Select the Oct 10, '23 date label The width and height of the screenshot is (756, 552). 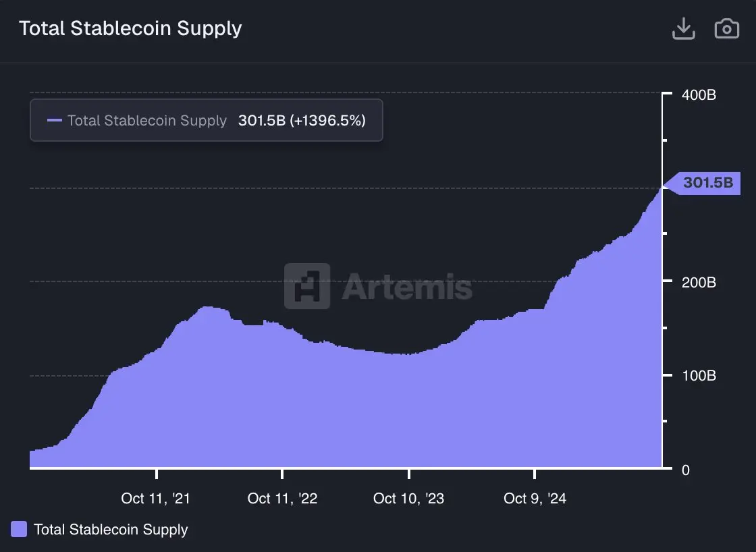pos(408,499)
